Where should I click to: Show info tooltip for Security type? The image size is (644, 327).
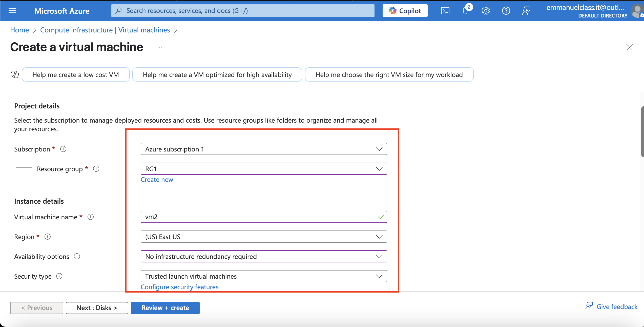pos(59,276)
